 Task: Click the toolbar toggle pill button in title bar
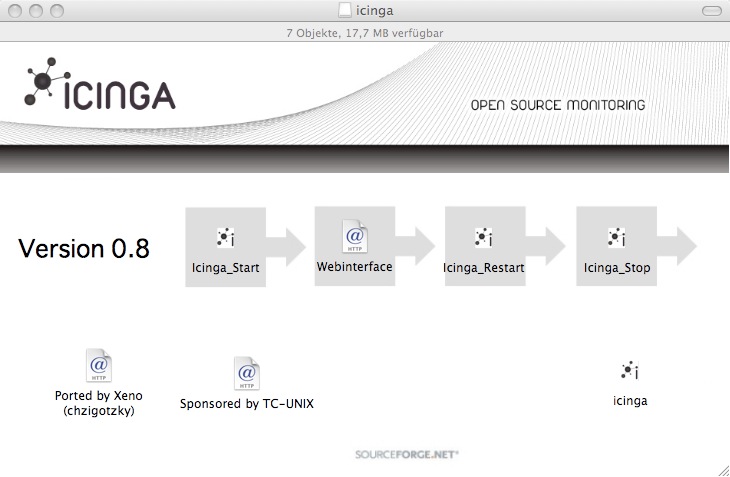point(711,11)
